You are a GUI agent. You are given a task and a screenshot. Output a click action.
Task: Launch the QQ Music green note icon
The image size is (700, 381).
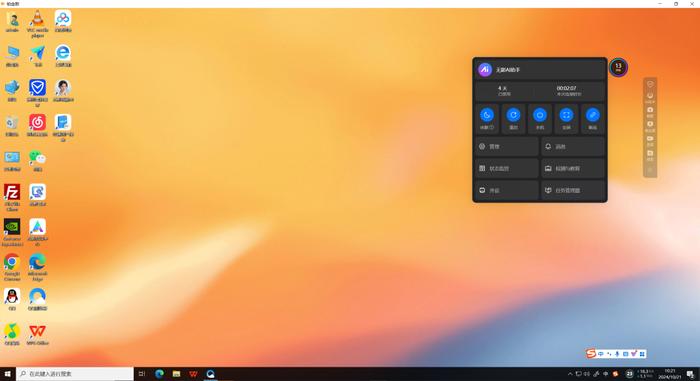click(12, 334)
